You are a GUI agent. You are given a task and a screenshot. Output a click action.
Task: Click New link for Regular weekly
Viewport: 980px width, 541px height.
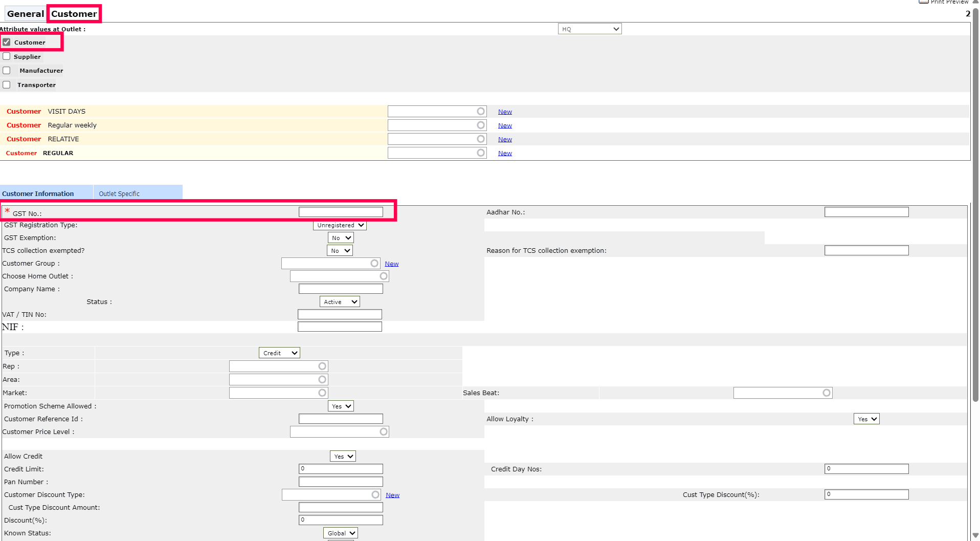point(505,125)
